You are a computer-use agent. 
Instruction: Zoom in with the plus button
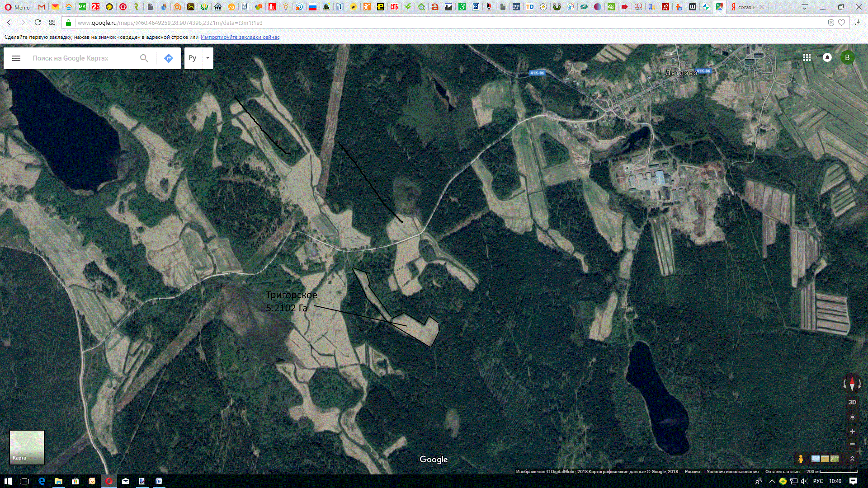[x=852, y=432]
